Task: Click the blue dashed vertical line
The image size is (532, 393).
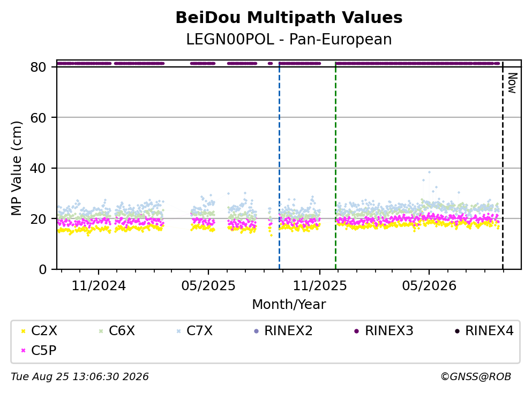Action: pos(279,165)
